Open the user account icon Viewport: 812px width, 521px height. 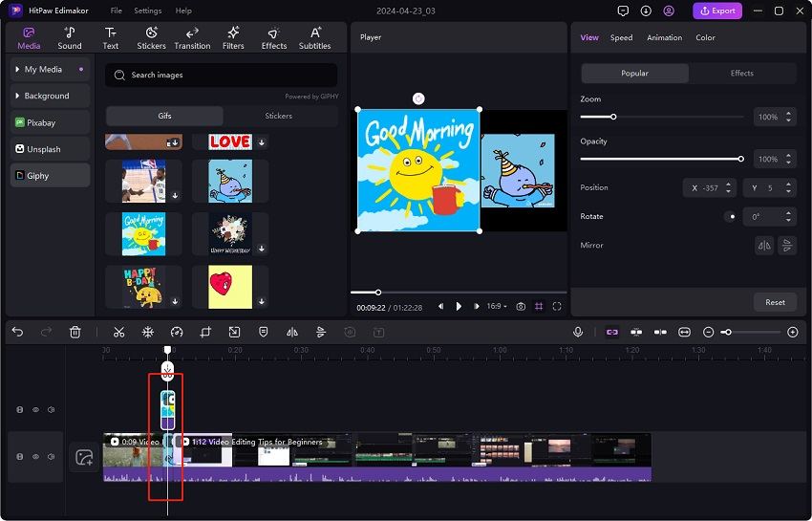[669, 11]
